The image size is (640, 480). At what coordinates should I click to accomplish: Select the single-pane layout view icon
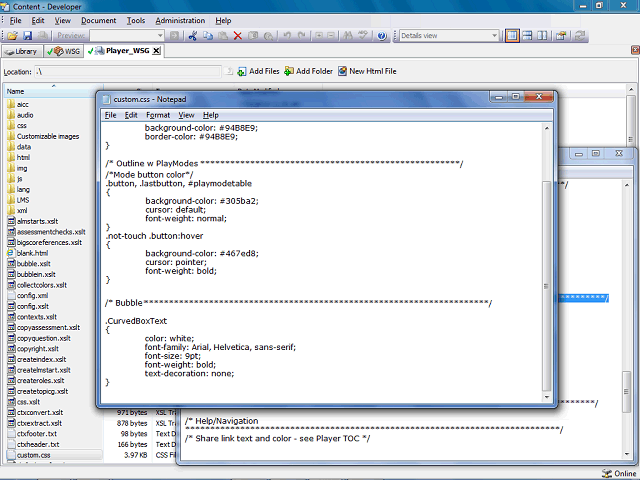tap(512, 36)
